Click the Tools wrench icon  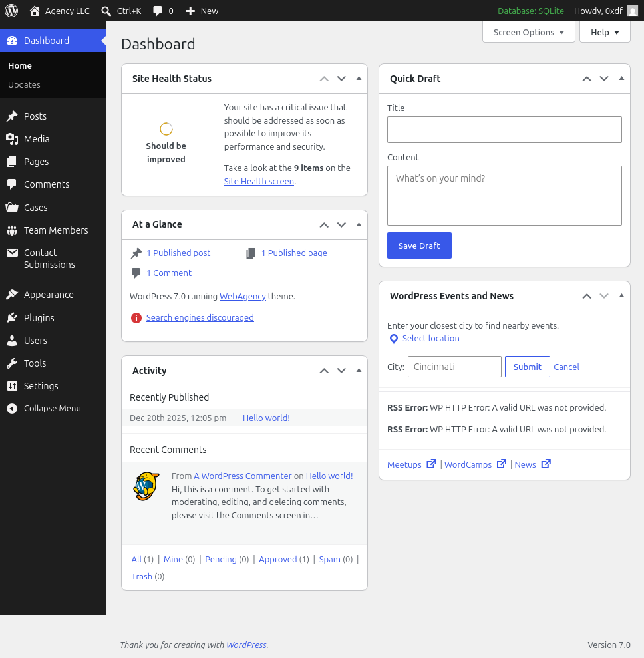(x=12, y=363)
